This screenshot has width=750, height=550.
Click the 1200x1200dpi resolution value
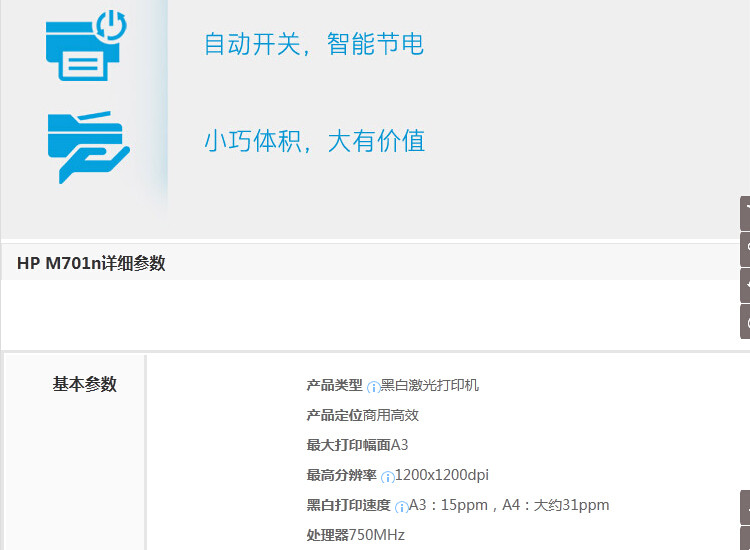pos(442,475)
